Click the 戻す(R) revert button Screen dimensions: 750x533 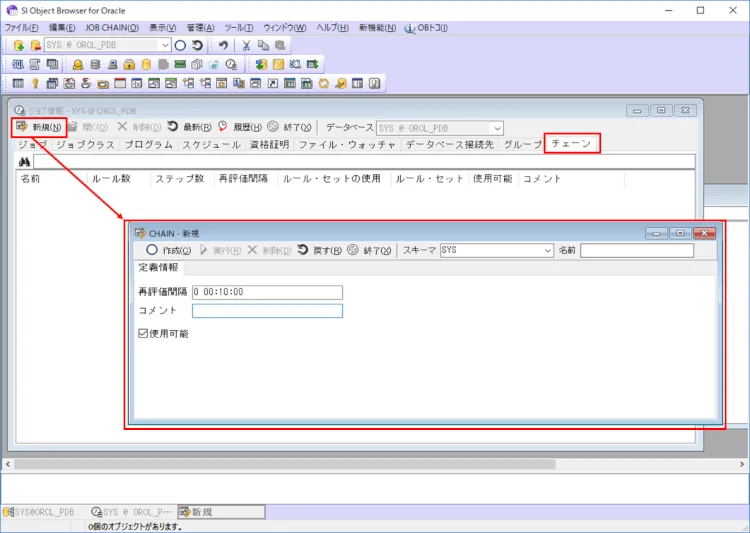320,250
